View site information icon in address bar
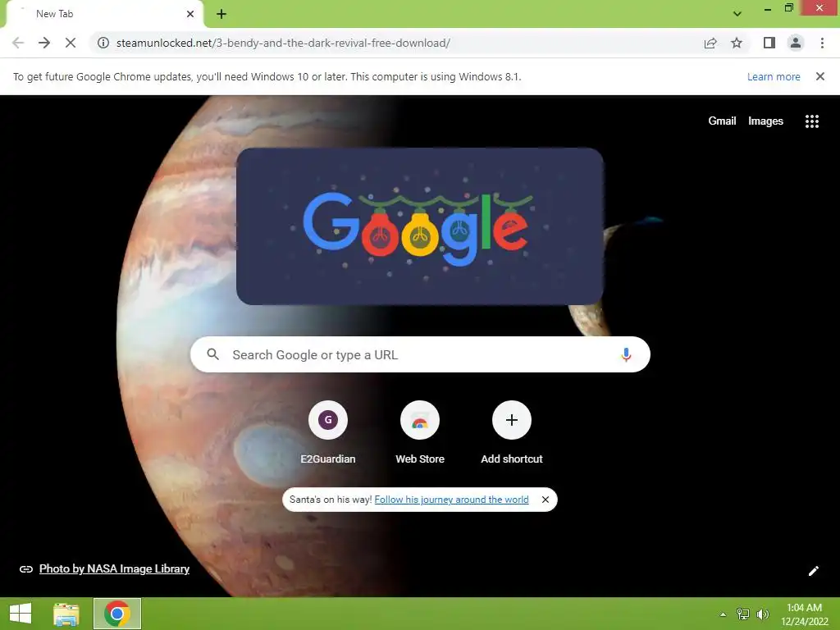Screen dimensions: 840x630 [103, 43]
